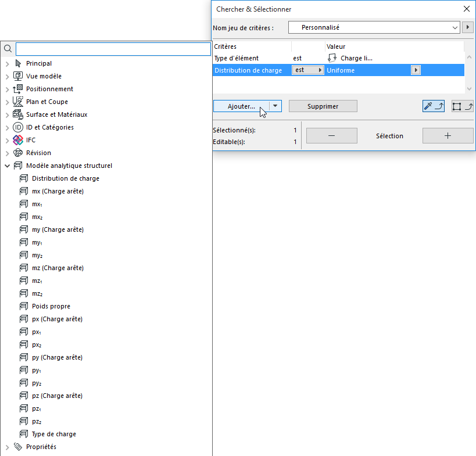This screenshot has height=456, width=476.
Task: Select Distribution de charge criterion in list
Action: 66,178
